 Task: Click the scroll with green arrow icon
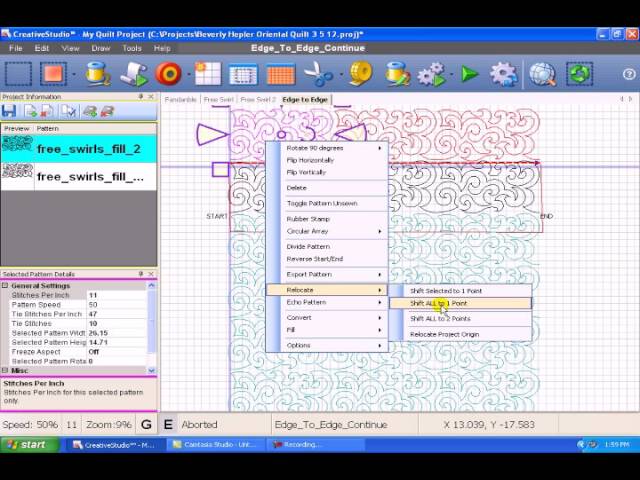133,74
